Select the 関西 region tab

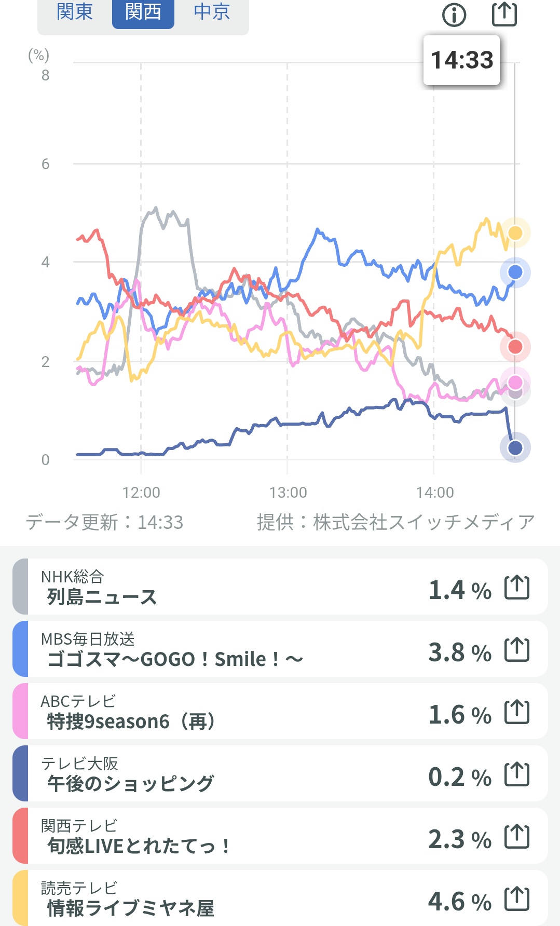143,12
